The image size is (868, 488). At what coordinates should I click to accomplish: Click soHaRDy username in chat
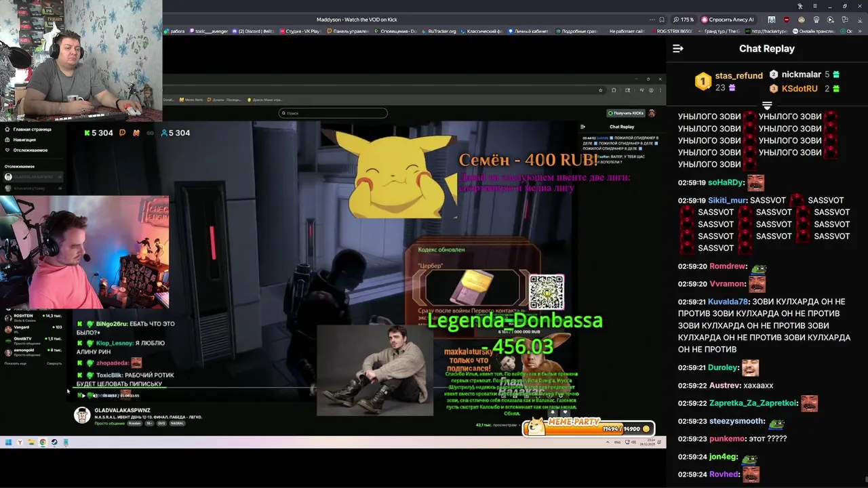pyautogui.click(x=726, y=182)
